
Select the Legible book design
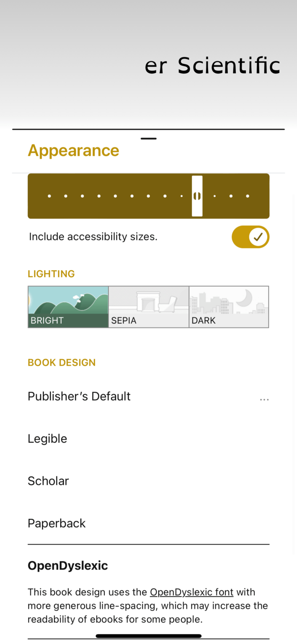[x=47, y=438]
